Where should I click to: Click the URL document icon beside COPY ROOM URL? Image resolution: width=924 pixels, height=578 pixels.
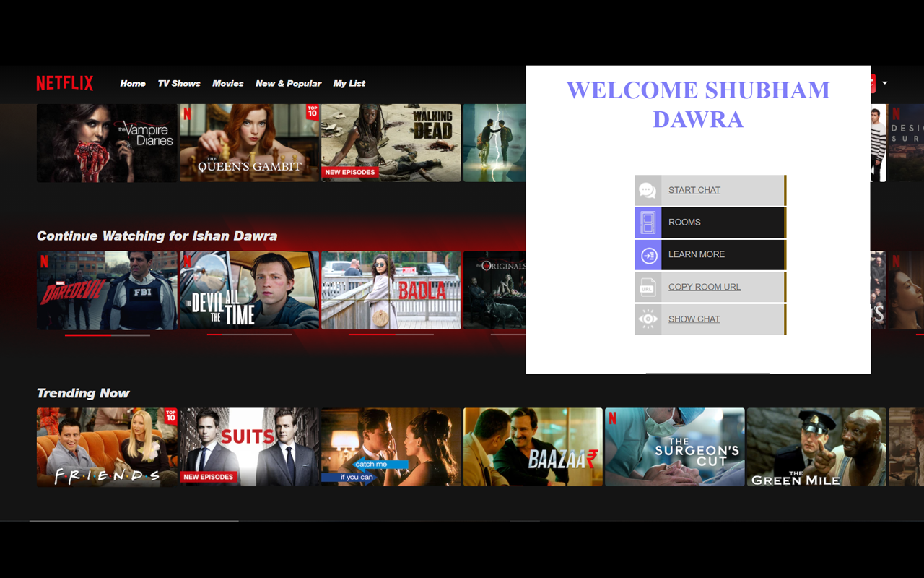point(648,287)
